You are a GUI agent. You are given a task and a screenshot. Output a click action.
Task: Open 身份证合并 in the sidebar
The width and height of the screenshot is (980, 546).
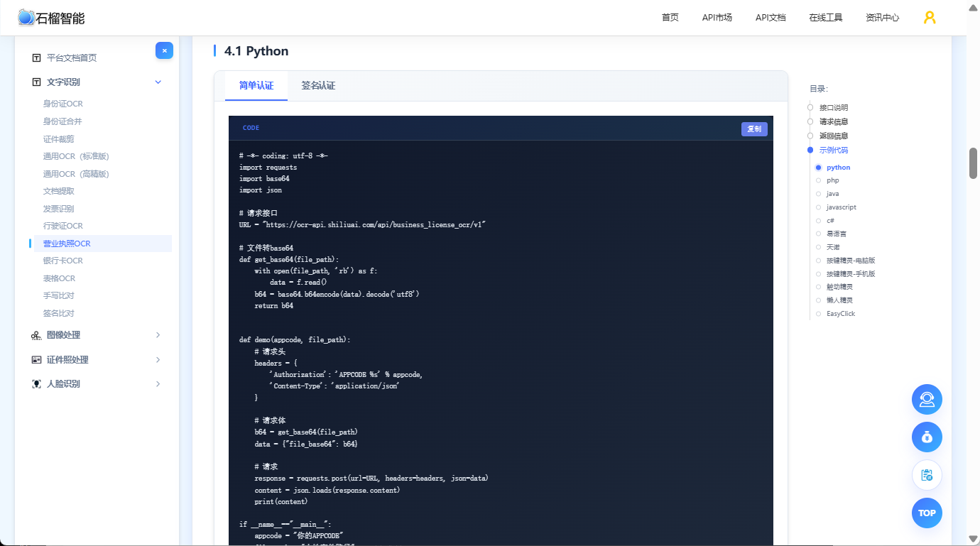point(62,121)
